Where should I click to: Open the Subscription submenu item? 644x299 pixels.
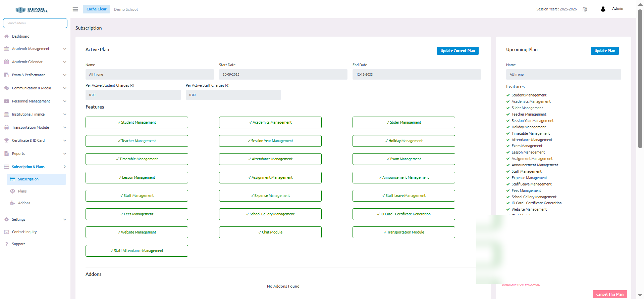(36, 179)
